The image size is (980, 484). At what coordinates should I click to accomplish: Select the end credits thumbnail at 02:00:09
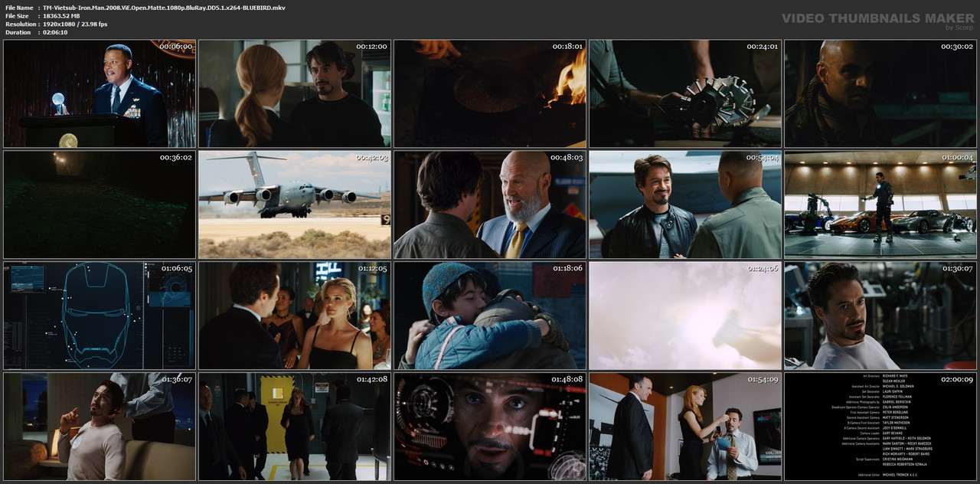[x=880, y=427]
